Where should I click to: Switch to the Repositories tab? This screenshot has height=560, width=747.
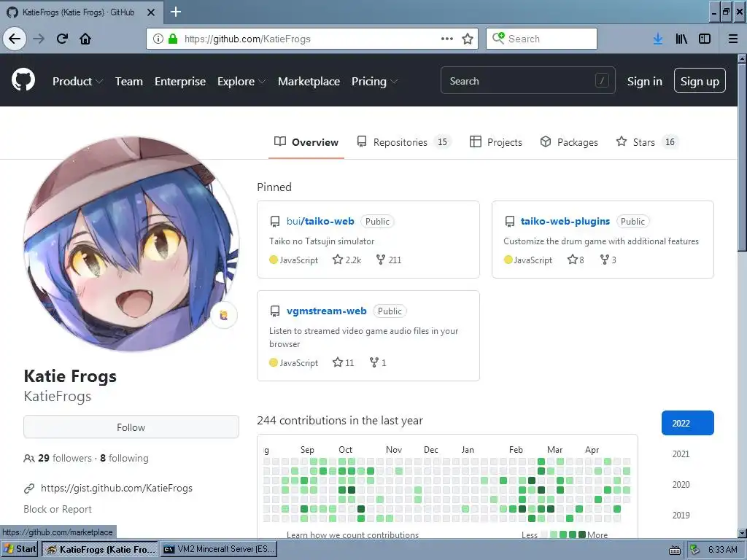(404, 142)
